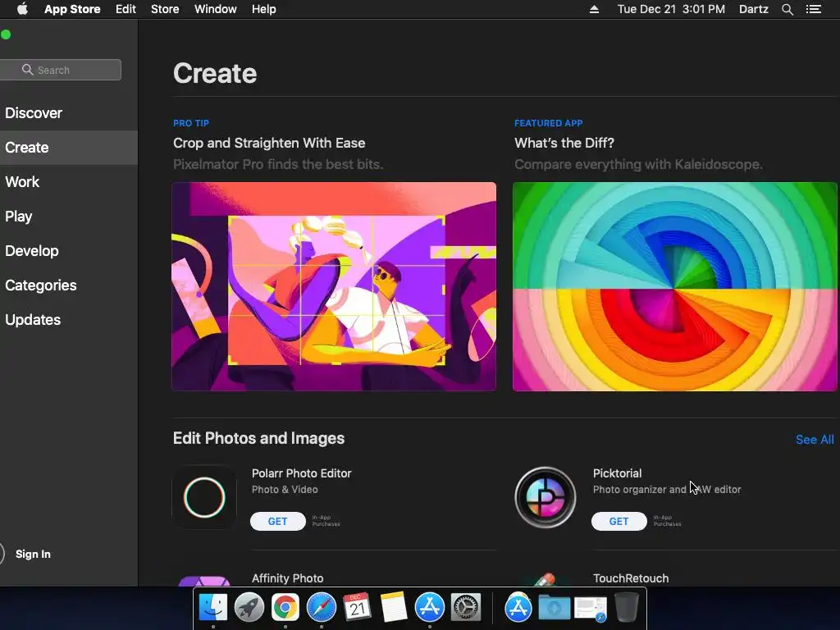This screenshot has height=630, width=840.
Task: Click the App Store Dock icon
Action: 430,608
